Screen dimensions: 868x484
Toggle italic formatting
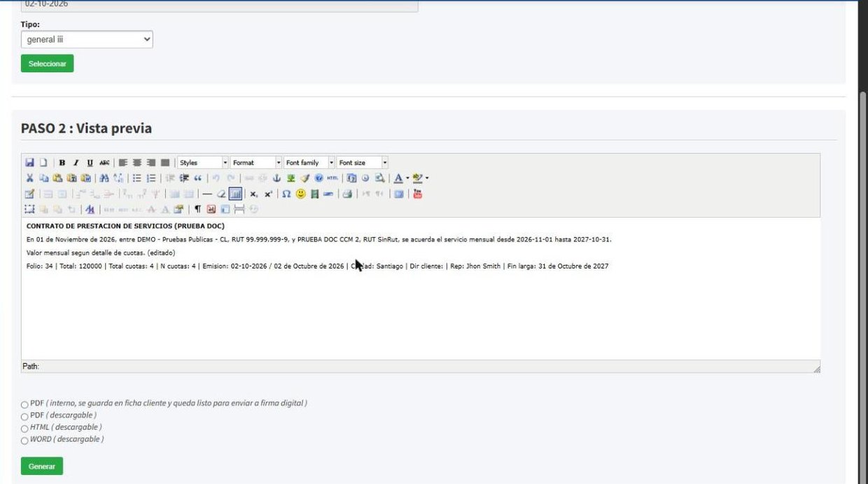click(x=76, y=163)
